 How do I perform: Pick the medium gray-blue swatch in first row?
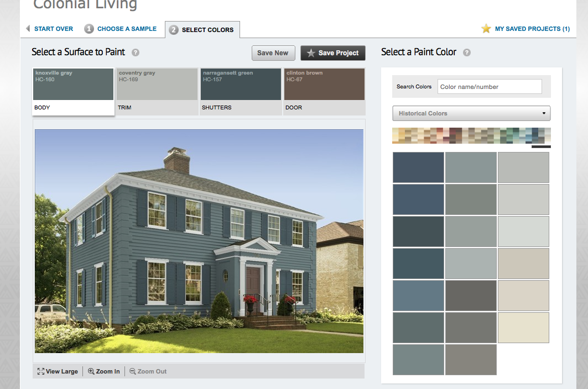tap(471, 167)
